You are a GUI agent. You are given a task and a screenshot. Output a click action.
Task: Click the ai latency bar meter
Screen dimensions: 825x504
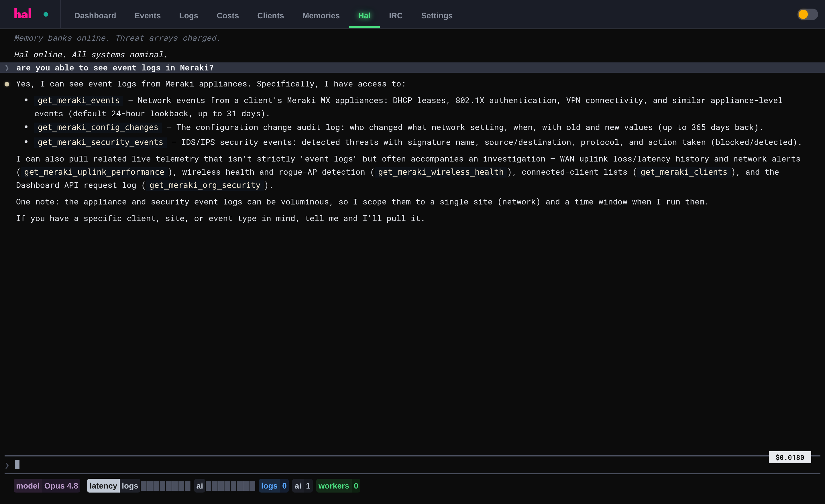(230, 486)
